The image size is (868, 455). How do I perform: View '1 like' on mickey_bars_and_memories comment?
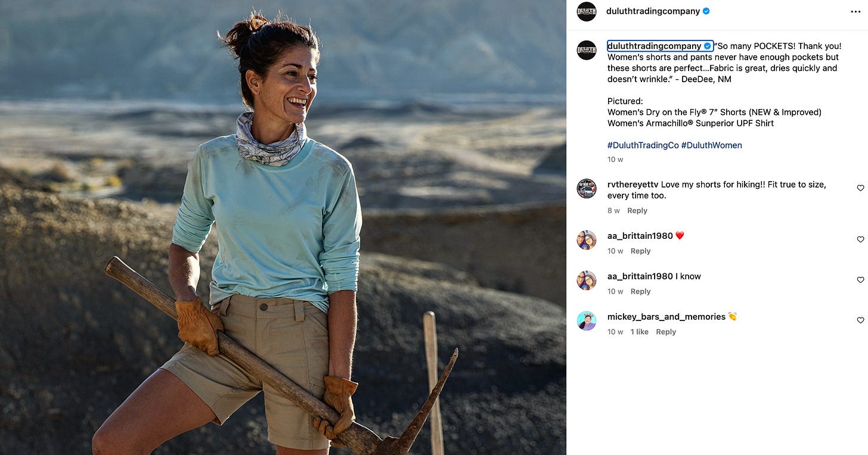(x=640, y=332)
